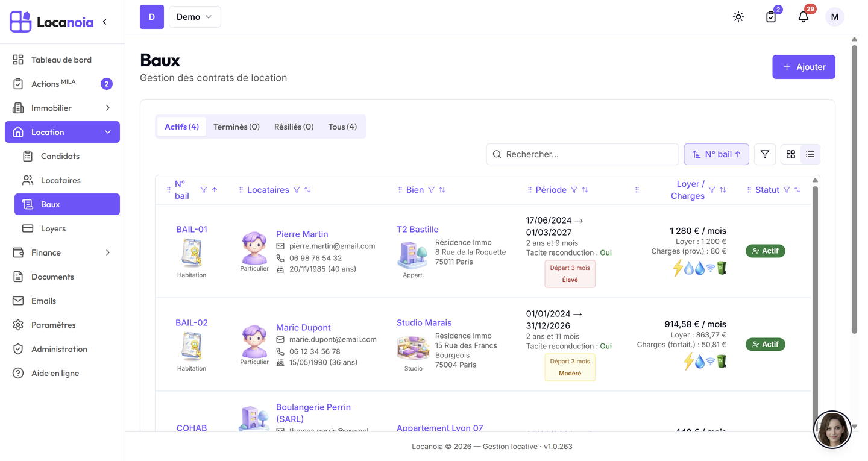Open property T2 Bastille
The image size is (868, 461).
point(418,229)
